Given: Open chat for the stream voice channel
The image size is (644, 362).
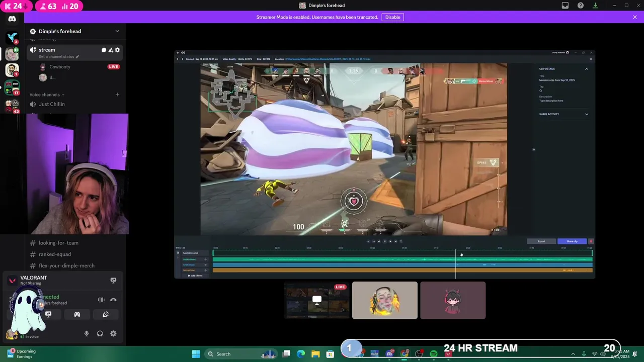Looking at the screenshot, I should (104, 50).
